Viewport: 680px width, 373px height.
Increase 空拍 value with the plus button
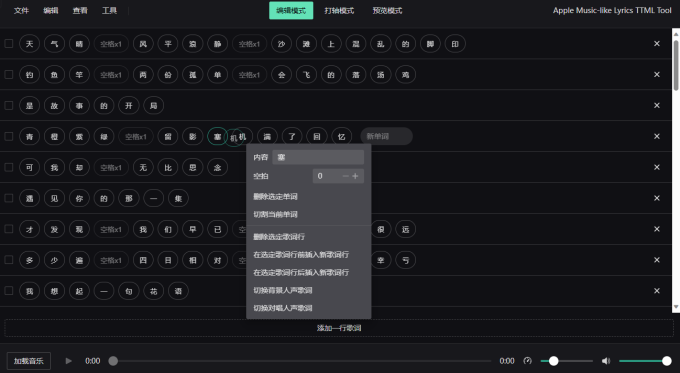click(355, 176)
